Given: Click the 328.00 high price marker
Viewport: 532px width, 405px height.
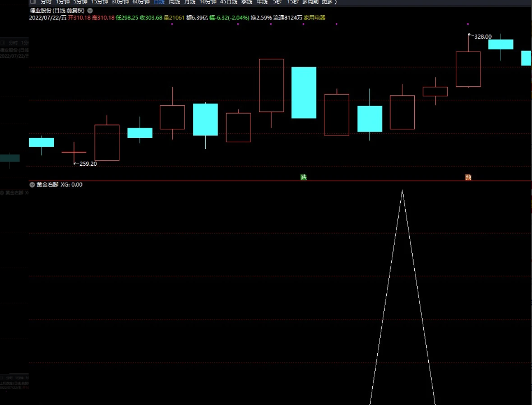Looking at the screenshot, I should coord(482,36).
